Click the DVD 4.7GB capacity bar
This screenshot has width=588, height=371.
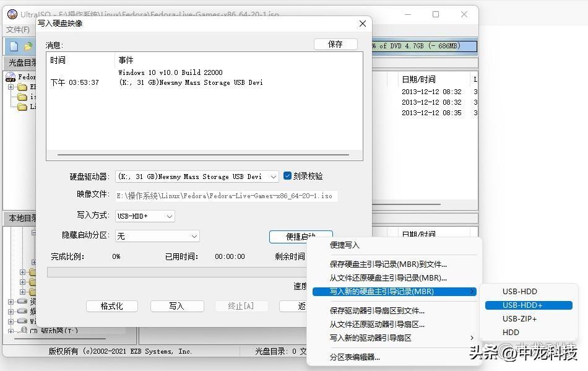click(424, 46)
